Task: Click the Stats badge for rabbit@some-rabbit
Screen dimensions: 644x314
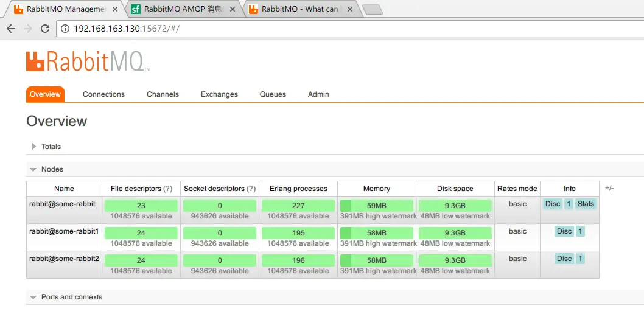Action: 586,204
